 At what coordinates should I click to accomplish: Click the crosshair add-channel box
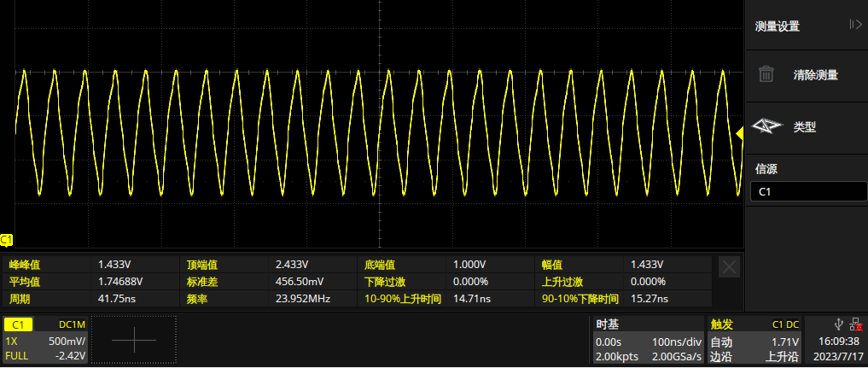[x=134, y=340]
